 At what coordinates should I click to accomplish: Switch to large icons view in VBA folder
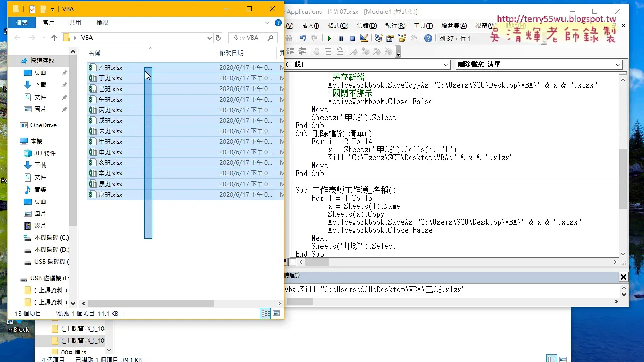coord(276,313)
